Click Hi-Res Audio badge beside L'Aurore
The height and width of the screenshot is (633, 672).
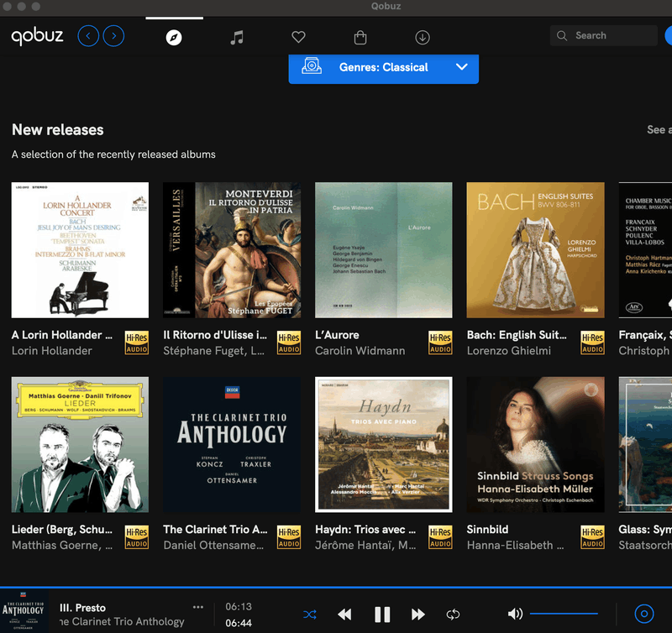[x=440, y=343]
